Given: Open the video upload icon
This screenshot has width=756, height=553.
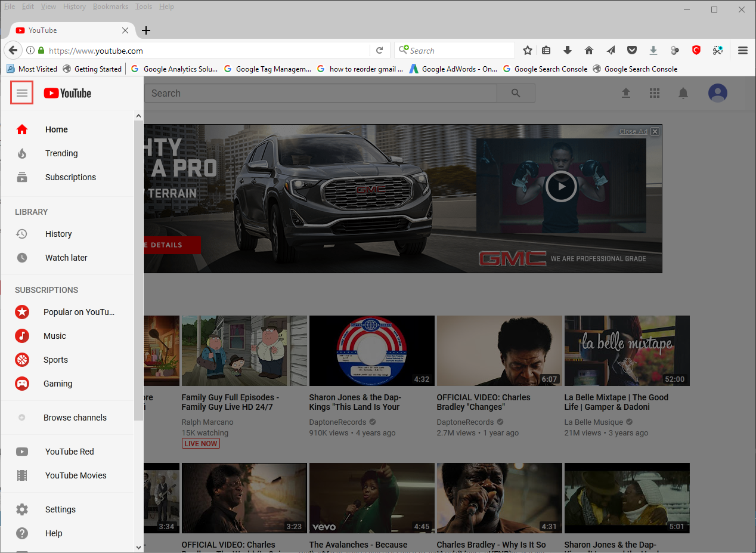Looking at the screenshot, I should pos(625,93).
